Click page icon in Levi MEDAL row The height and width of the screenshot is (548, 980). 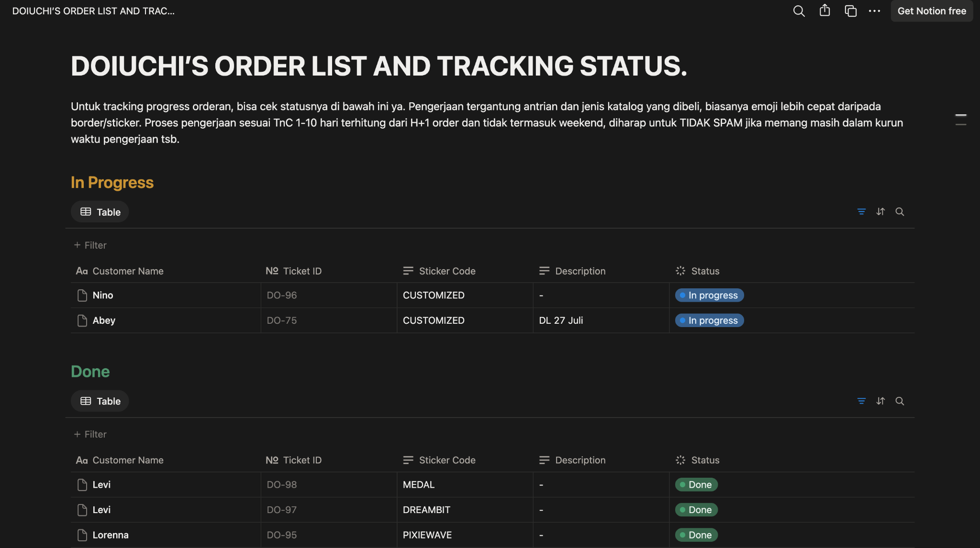click(82, 484)
